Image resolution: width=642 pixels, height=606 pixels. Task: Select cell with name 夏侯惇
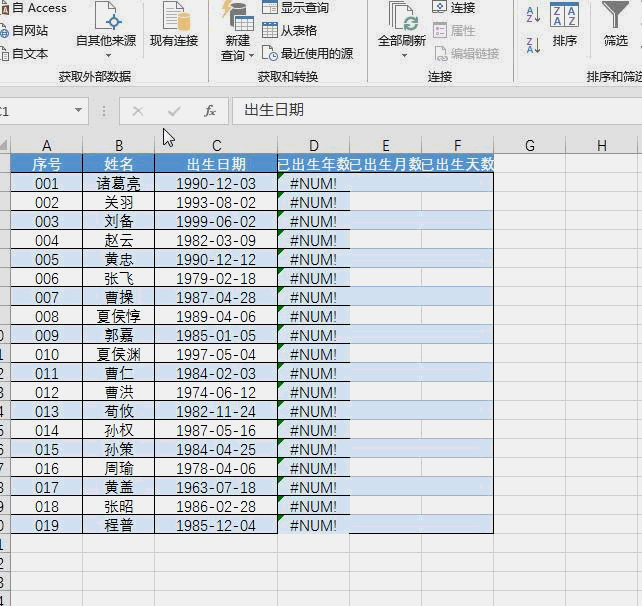(x=119, y=316)
